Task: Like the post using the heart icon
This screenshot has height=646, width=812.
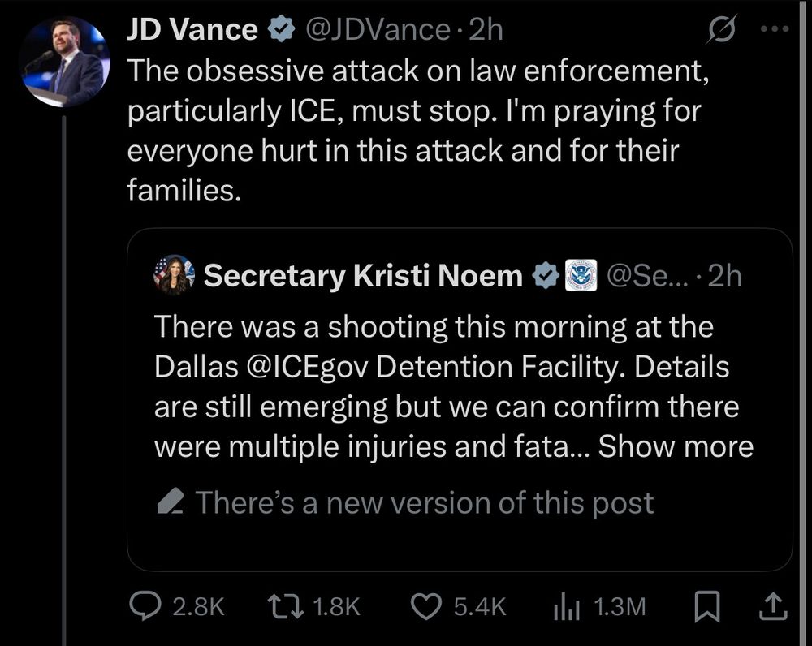Action: [x=426, y=605]
